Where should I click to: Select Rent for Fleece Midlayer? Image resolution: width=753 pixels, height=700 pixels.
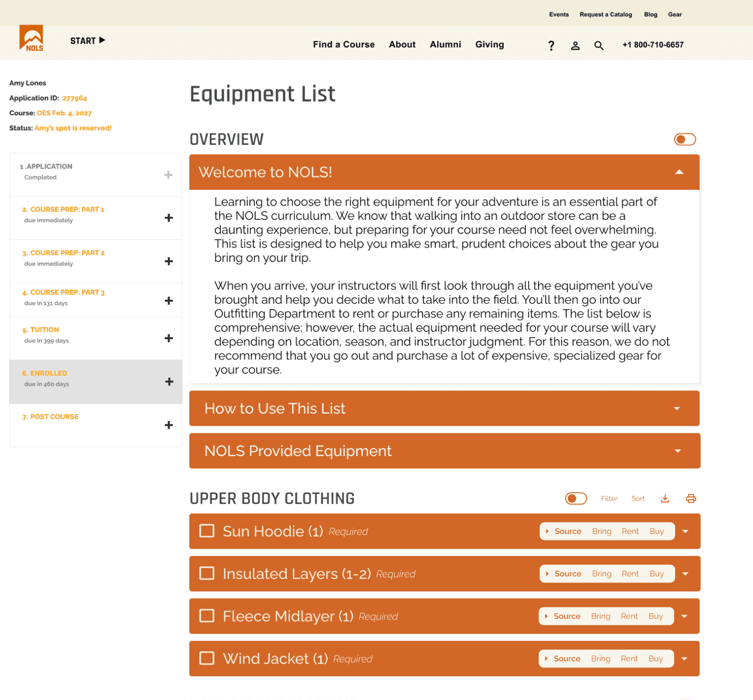click(x=629, y=616)
